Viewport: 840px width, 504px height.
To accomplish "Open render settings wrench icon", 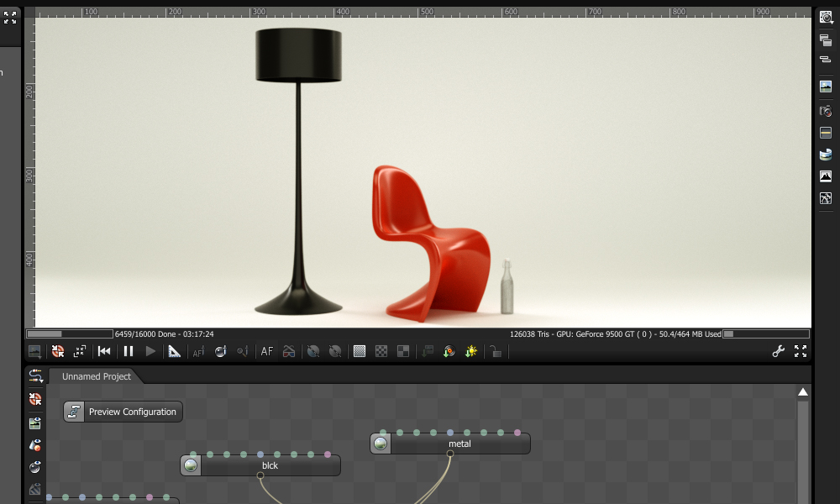I will (x=779, y=351).
